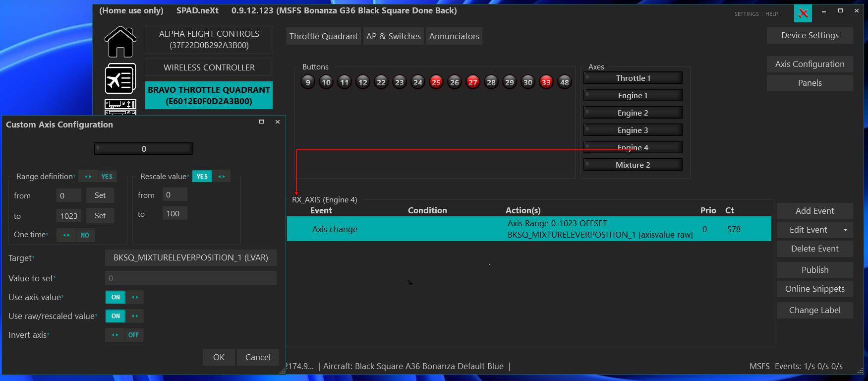Select the Throttle 1 axis bar

pyautogui.click(x=633, y=78)
